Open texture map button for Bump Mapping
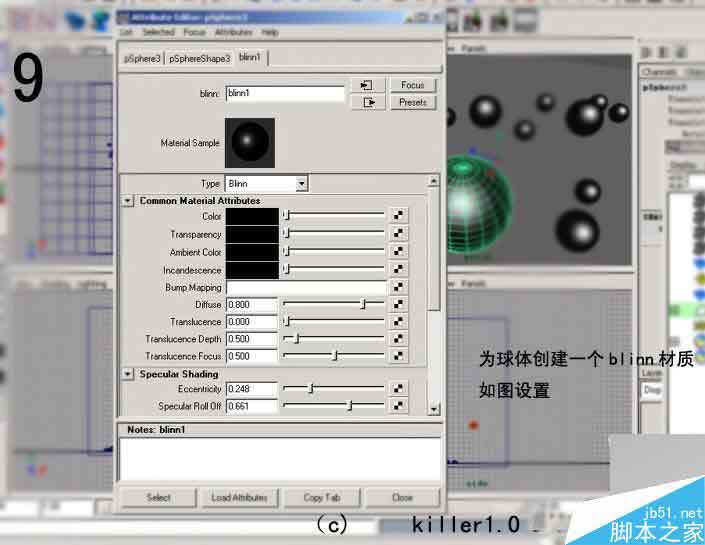 [x=398, y=286]
